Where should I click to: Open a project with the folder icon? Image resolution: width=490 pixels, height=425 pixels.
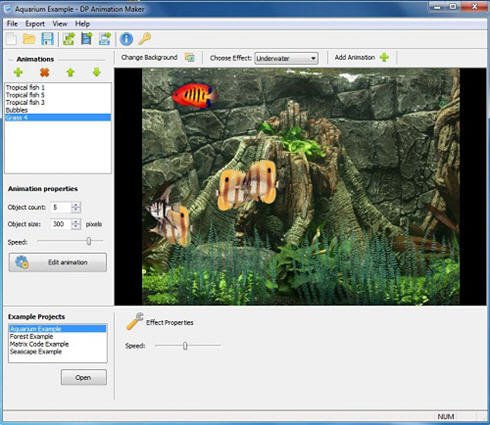(x=29, y=39)
